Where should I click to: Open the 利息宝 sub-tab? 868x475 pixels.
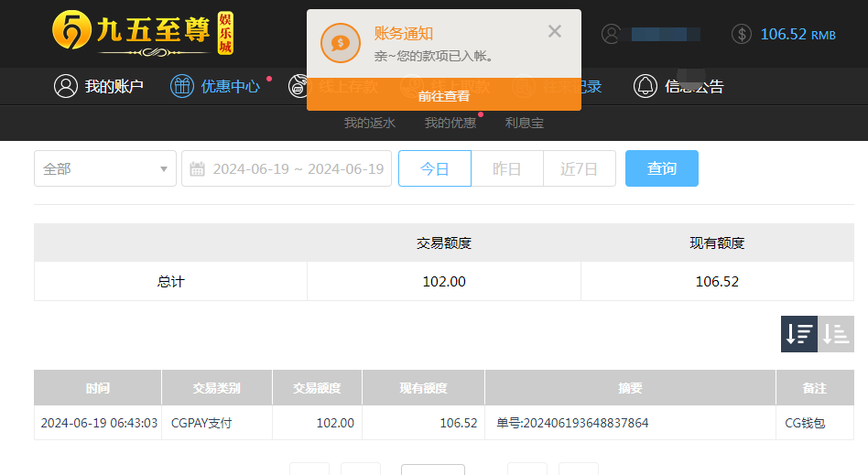coord(525,123)
